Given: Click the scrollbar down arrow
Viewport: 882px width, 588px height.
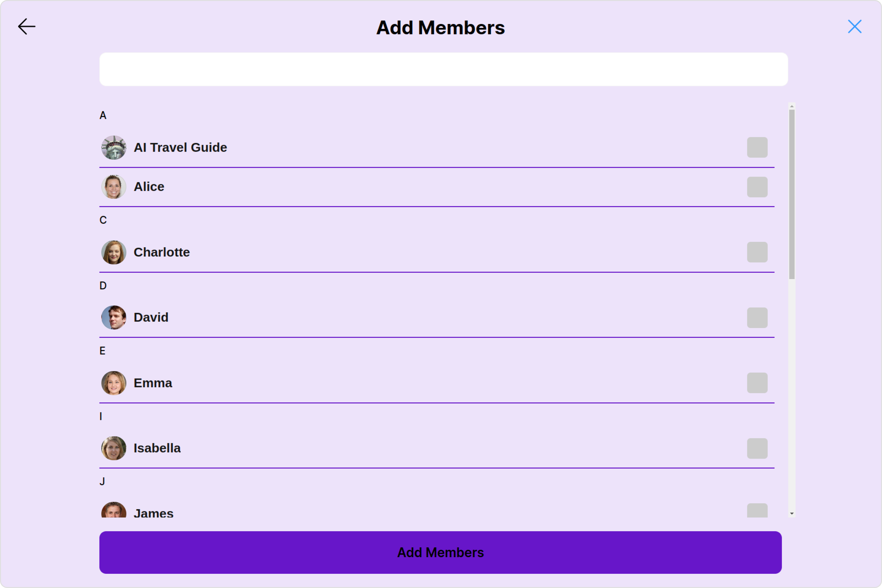Looking at the screenshot, I should 792,514.
